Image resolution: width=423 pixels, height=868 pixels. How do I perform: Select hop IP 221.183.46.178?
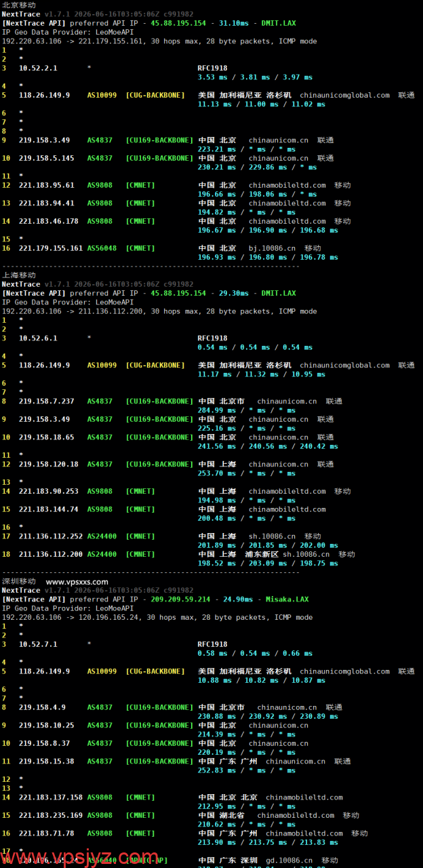click(x=49, y=221)
